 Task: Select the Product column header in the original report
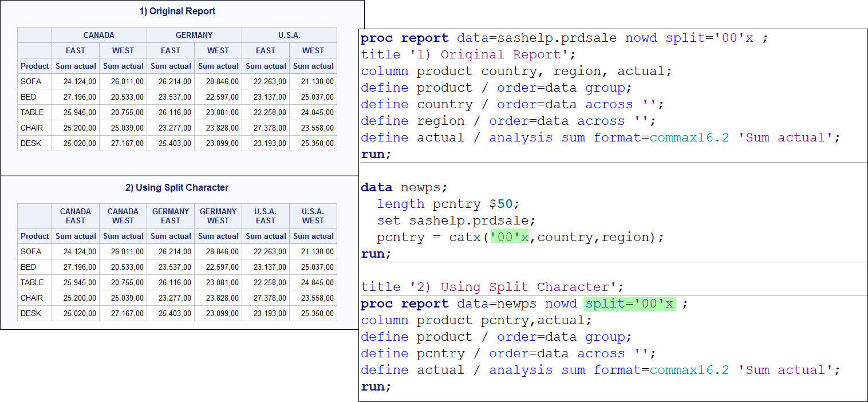[34, 66]
